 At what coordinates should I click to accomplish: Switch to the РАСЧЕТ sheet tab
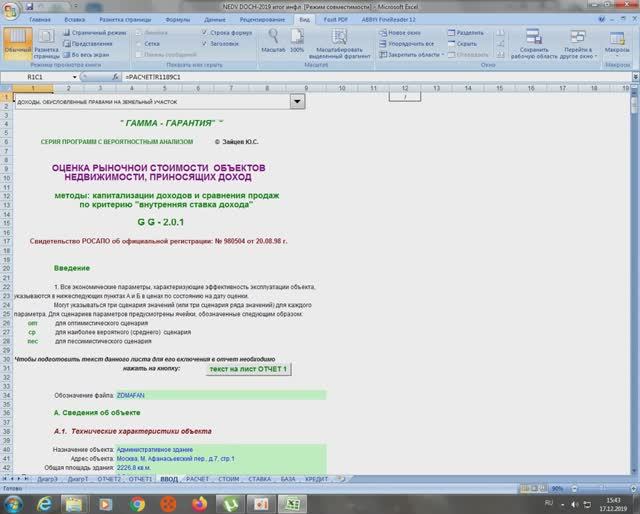pyautogui.click(x=197, y=479)
